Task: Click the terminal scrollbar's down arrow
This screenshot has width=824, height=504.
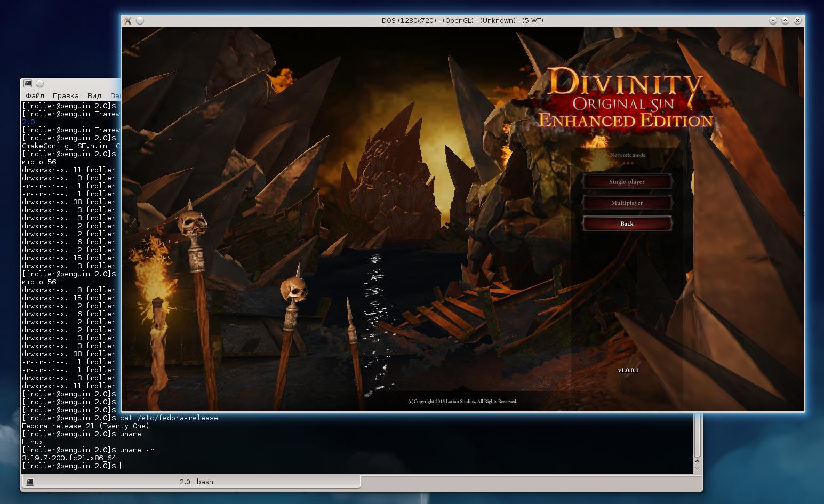Action: click(x=697, y=469)
